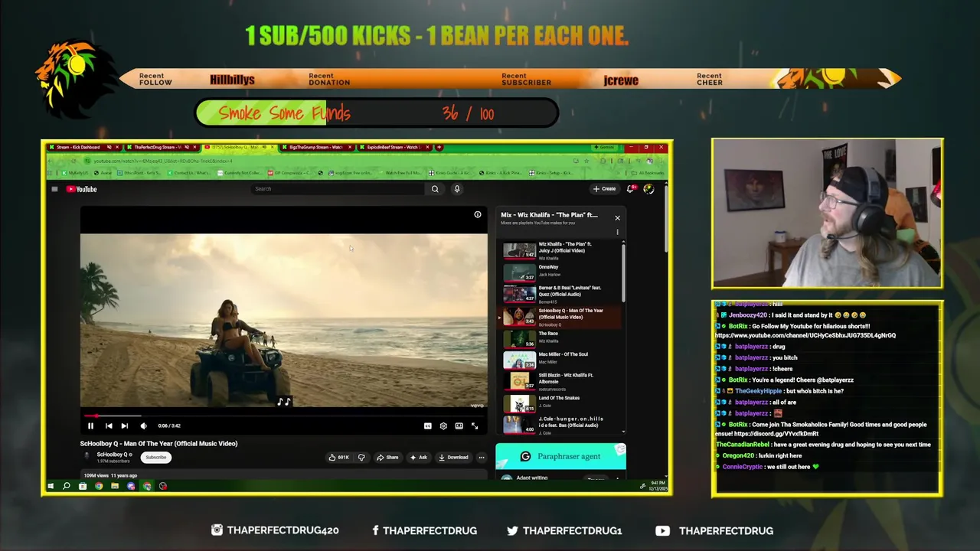Viewport: 980px width, 551px height.
Task: Open the YouTube account avatar menu
Action: coord(648,189)
